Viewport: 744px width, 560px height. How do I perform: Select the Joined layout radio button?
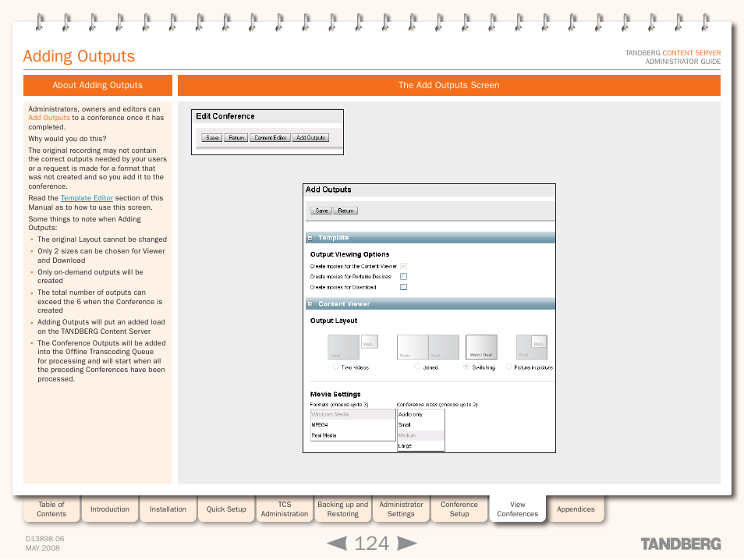click(417, 367)
